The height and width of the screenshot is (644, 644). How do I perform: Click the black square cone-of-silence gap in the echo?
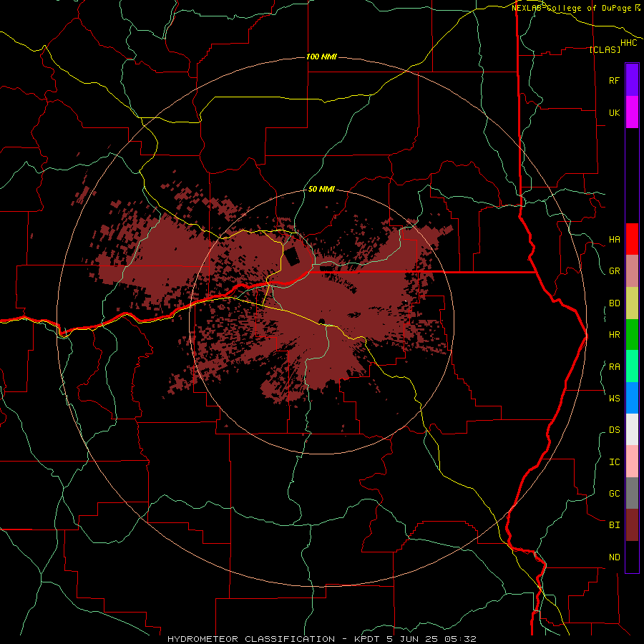coord(293,256)
